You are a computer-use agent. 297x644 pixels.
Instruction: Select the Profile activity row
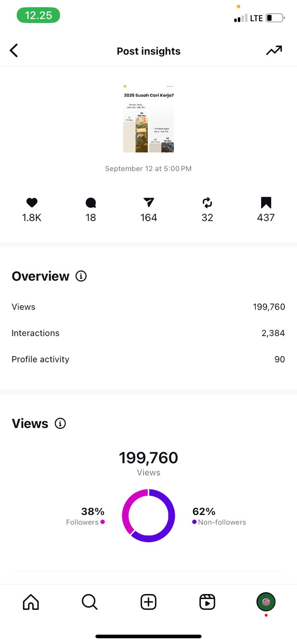tap(148, 359)
